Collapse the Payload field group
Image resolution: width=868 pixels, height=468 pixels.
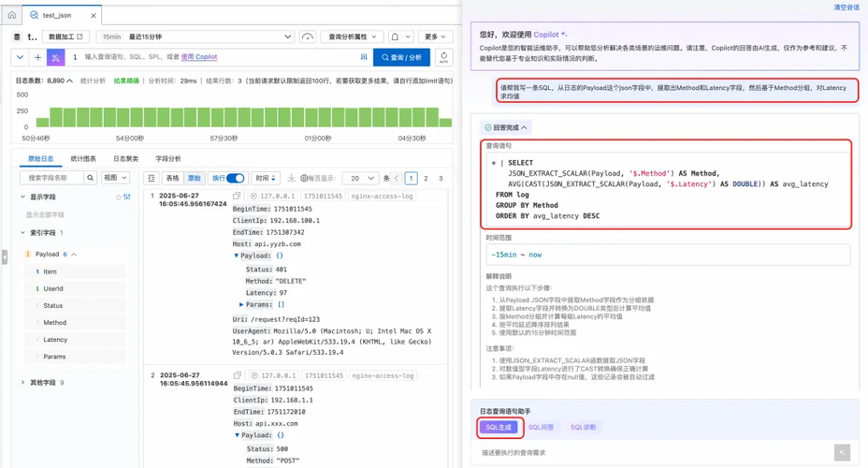point(74,255)
